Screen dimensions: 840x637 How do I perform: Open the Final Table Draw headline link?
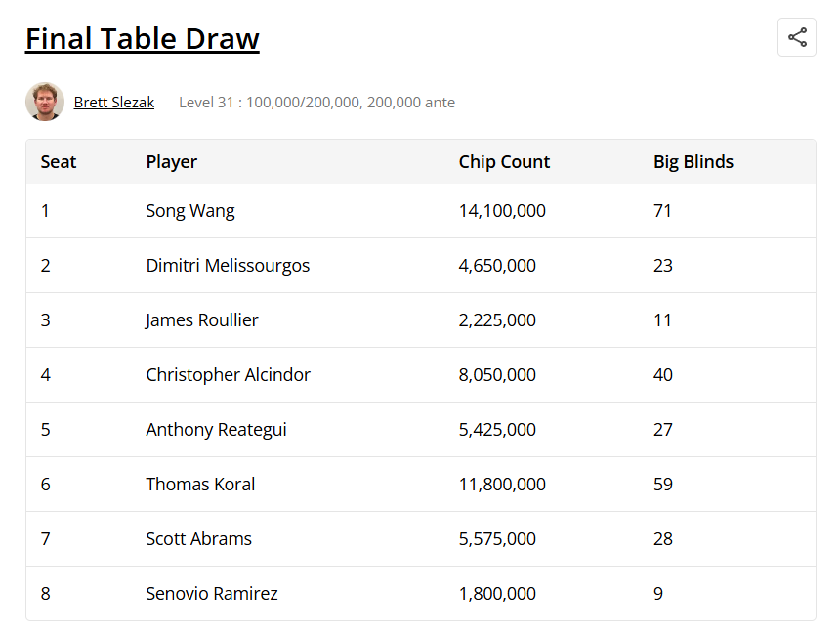(x=143, y=38)
